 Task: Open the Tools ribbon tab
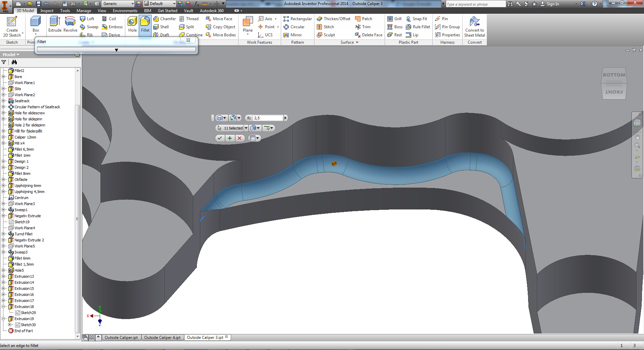tap(65, 11)
